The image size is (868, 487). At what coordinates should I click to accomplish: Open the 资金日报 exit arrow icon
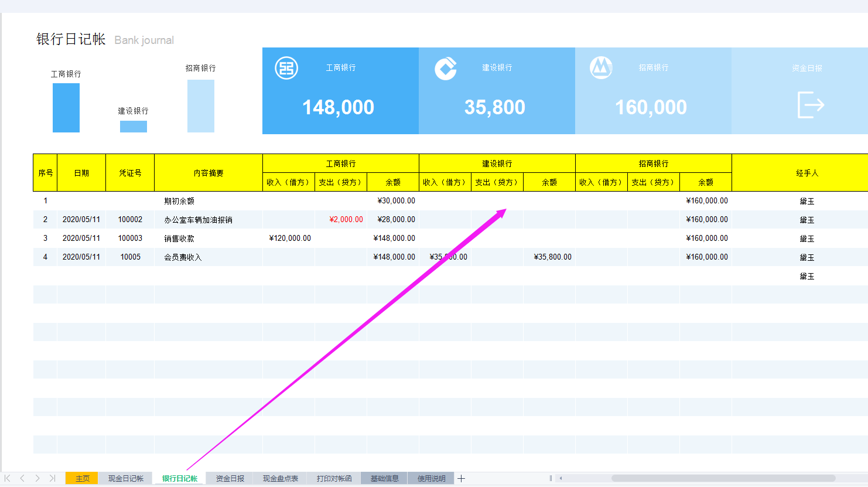pos(811,105)
